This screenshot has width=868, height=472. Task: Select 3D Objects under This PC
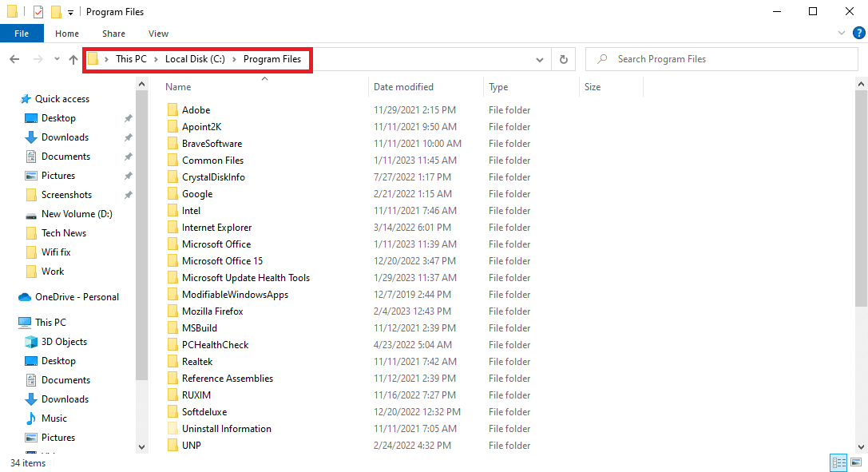pos(64,342)
